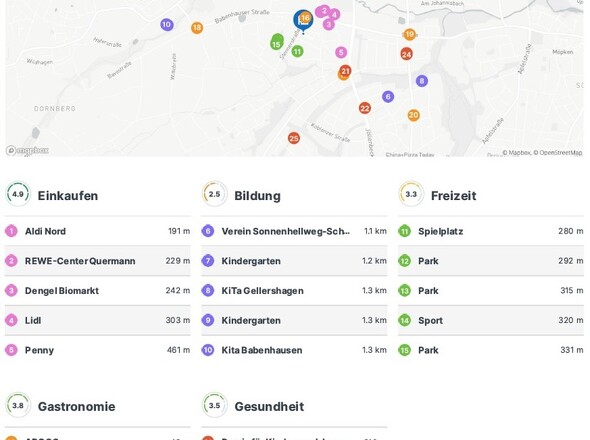
Task: Select the Kita Babenhausen entry
Action: point(294,350)
